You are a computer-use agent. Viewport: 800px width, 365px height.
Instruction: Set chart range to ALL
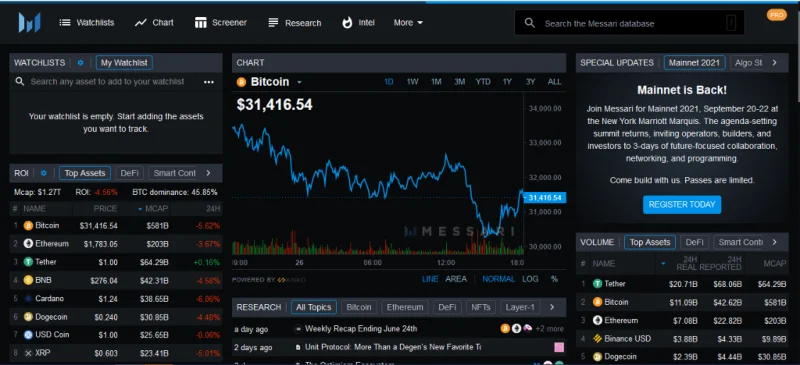coord(554,82)
